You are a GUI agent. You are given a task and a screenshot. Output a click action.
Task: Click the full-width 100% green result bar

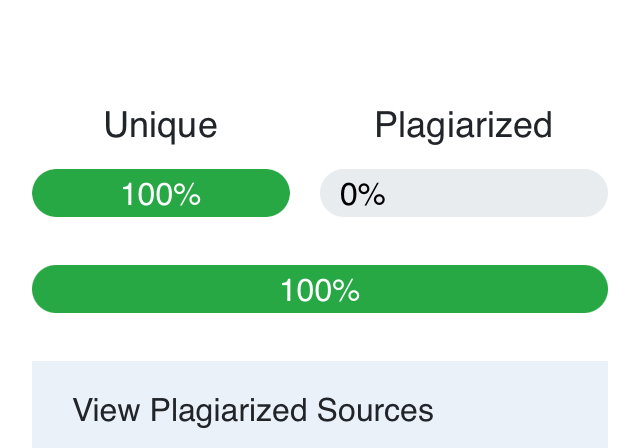coord(320,289)
